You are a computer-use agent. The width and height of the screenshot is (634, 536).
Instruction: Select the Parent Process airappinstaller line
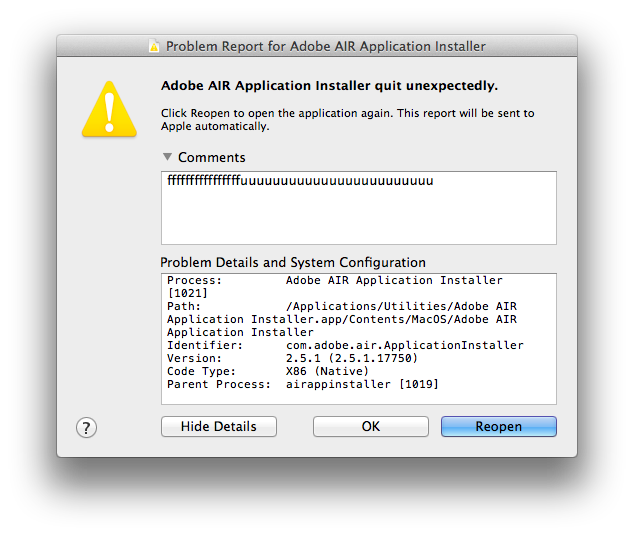pos(303,384)
